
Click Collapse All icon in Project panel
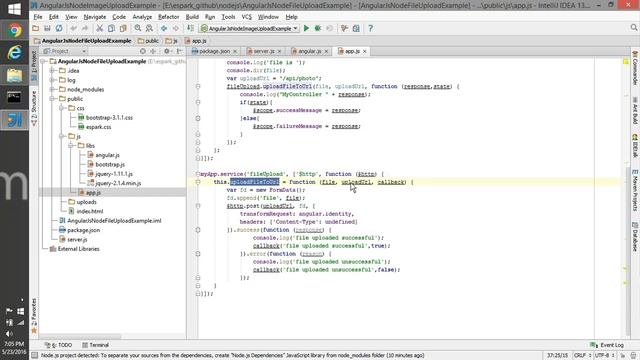pyautogui.click(x=153, y=51)
